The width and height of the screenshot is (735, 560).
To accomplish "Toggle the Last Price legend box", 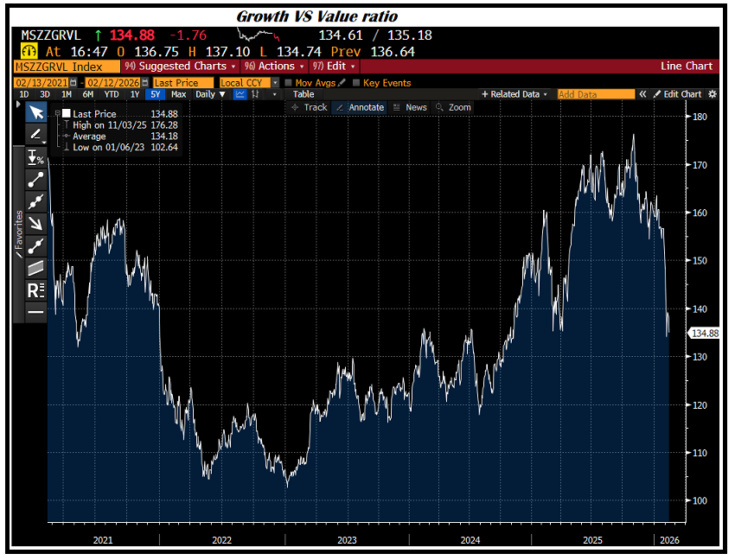I will coord(65,113).
